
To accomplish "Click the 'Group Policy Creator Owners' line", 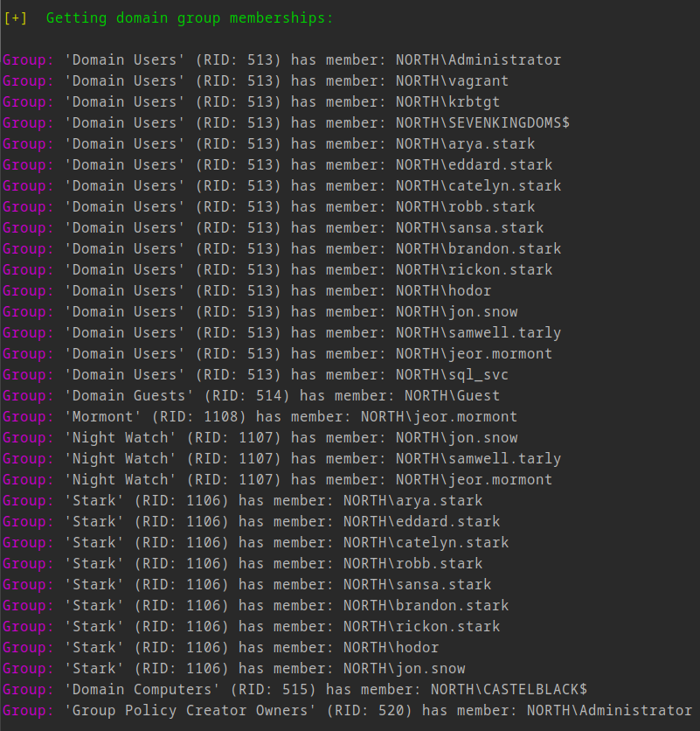I will pyautogui.click(x=348, y=711).
